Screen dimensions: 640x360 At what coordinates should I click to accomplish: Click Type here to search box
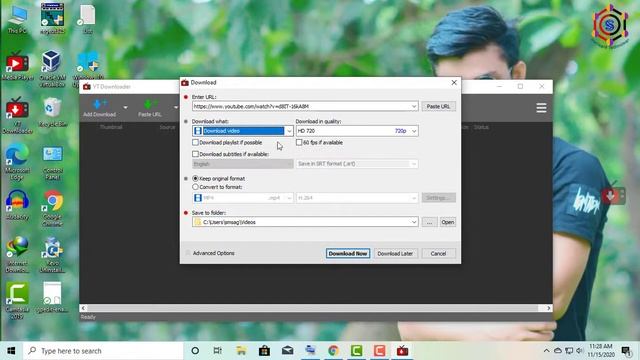click(103, 351)
